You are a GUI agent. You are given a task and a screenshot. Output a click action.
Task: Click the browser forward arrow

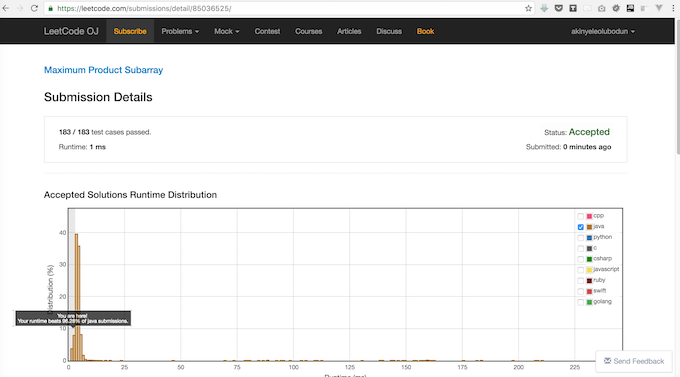point(20,8)
